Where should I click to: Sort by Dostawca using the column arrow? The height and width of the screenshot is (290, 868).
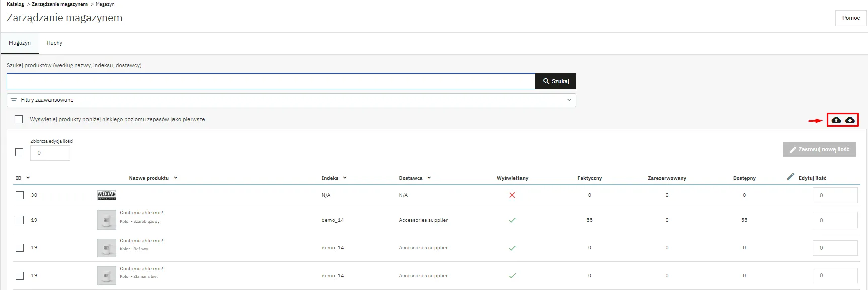point(429,178)
